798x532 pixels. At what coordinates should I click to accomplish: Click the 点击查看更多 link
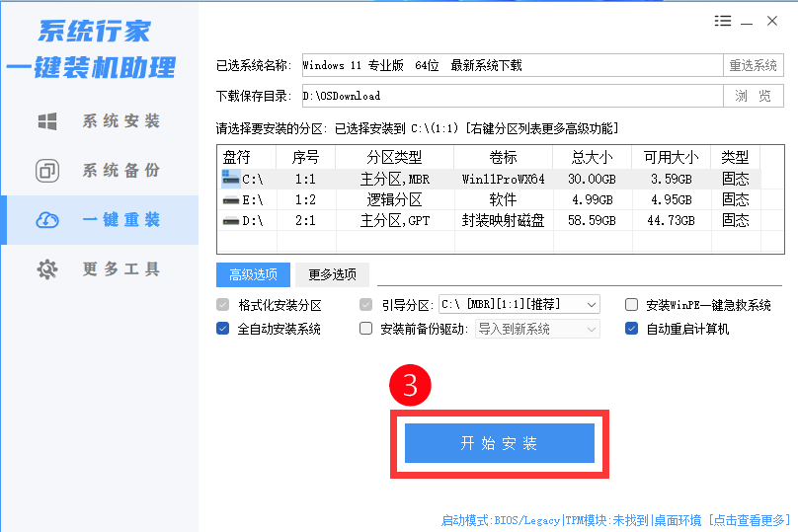[749, 520]
